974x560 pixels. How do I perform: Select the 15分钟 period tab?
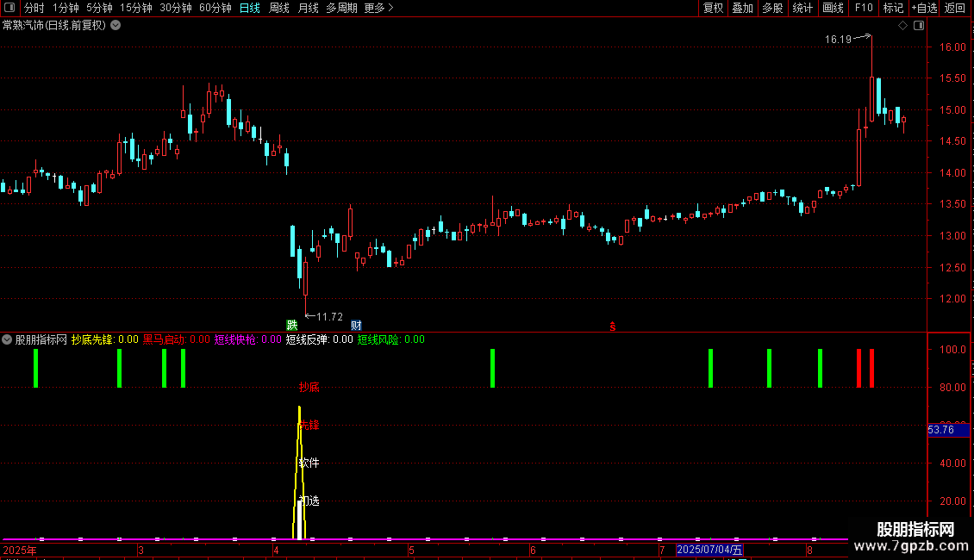(136, 8)
